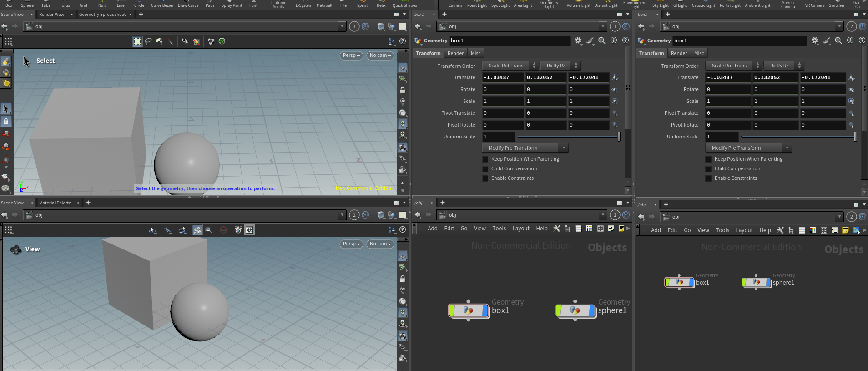Image resolution: width=868 pixels, height=371 pixels.
Task: Toggle green selectable flag on box1 in right network
Action: click(667, 282)
